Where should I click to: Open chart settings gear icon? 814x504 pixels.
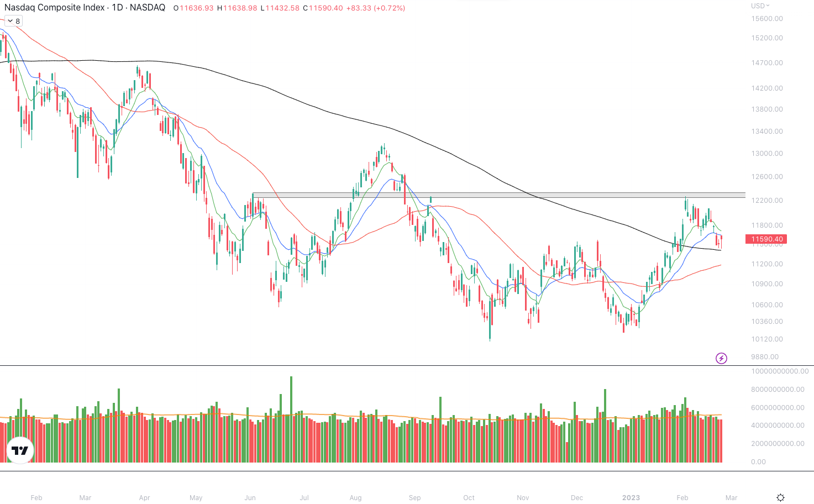[780, 497]
